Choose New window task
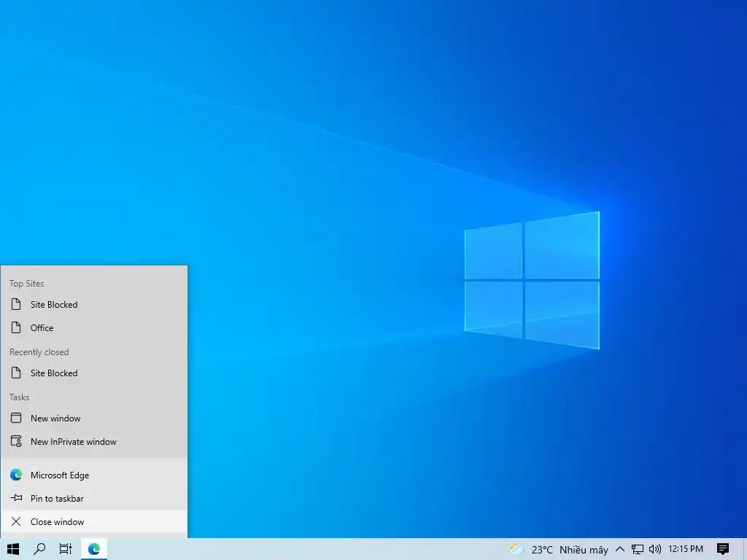The width and height of the screenshot is (747, 560). pyautogui.click(x=94, y=418)
